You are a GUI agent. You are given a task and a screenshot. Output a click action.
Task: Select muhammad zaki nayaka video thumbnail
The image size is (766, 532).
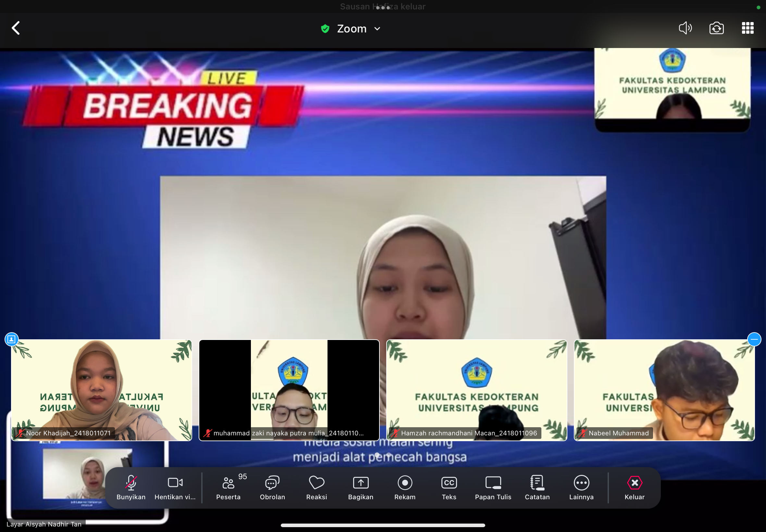[x=289, y=390]
